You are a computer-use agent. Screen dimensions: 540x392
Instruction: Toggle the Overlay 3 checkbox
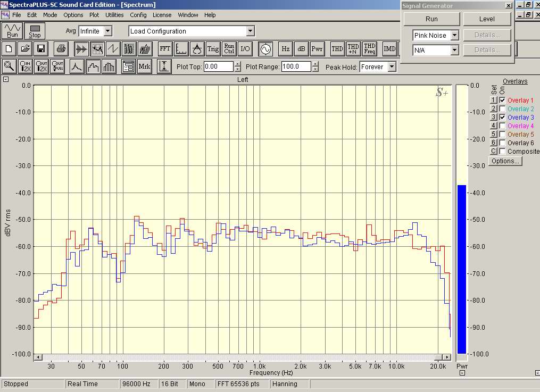(502, 118)
